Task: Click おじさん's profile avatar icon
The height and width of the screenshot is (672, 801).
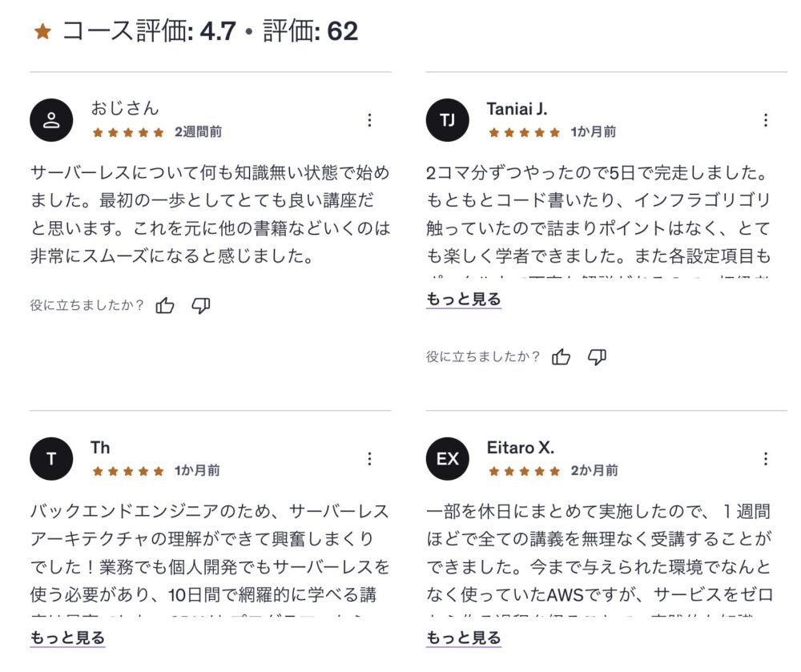Action: [x=51, y=120]
